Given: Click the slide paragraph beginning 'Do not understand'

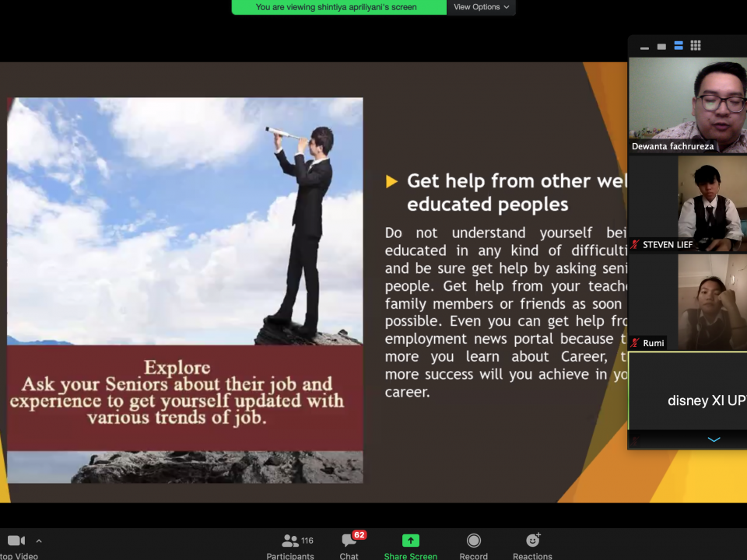Looking at the screenshot, I should pos(506,313).
